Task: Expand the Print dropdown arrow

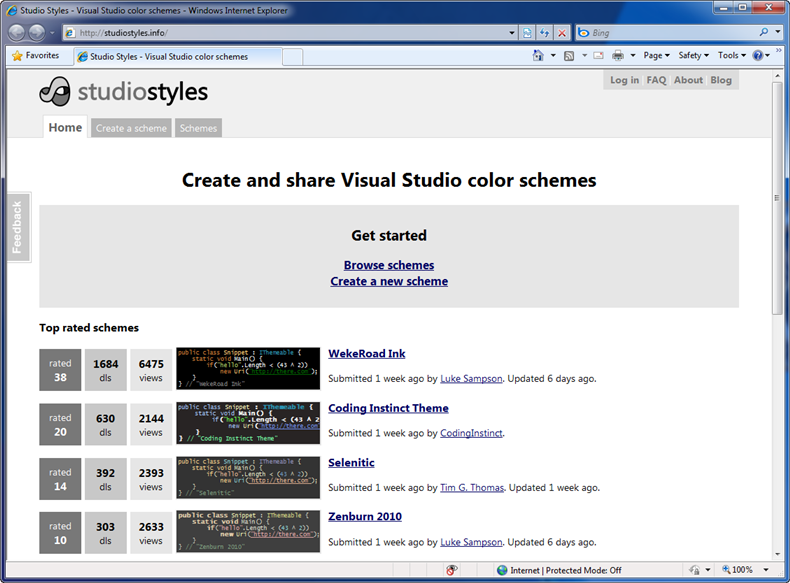Action: click(x=633, y=55)
